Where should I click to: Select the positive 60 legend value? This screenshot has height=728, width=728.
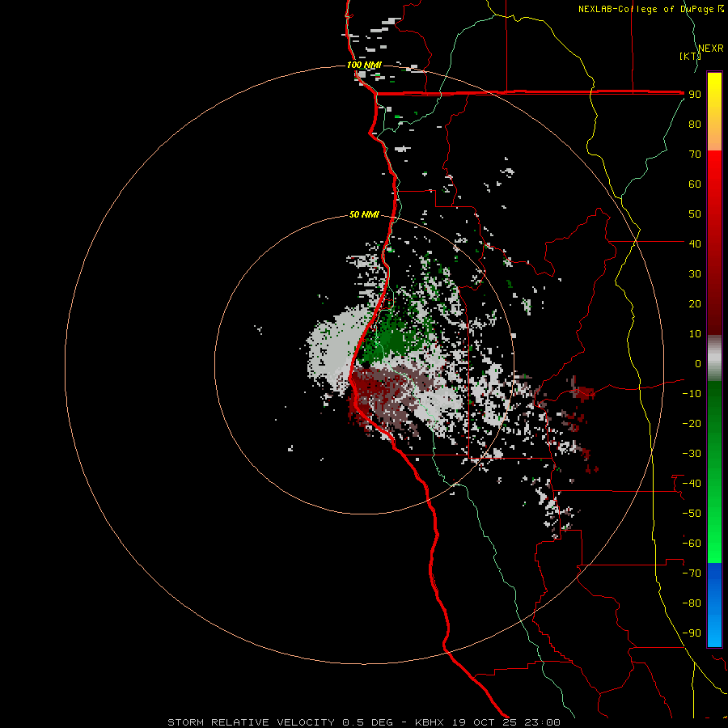click(695, 184)
